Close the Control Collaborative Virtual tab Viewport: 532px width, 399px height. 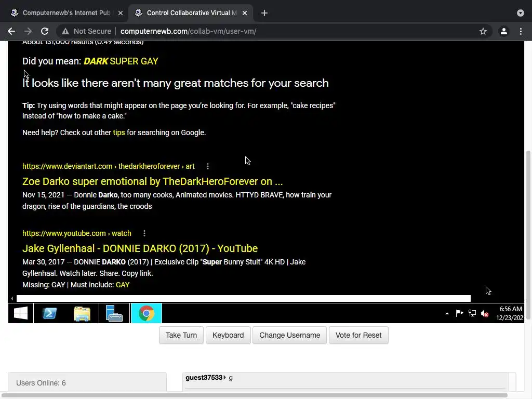point(245,13)
